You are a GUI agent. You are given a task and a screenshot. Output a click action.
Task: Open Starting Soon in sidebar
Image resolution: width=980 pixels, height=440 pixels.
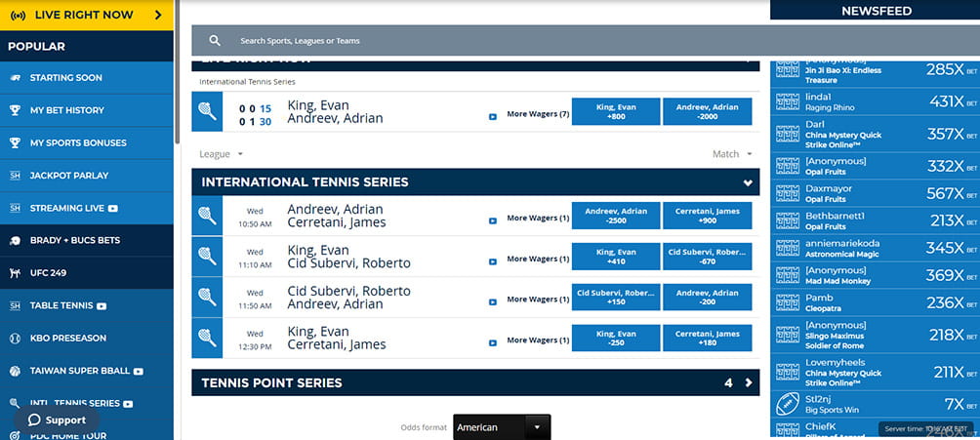pos(86,77)
